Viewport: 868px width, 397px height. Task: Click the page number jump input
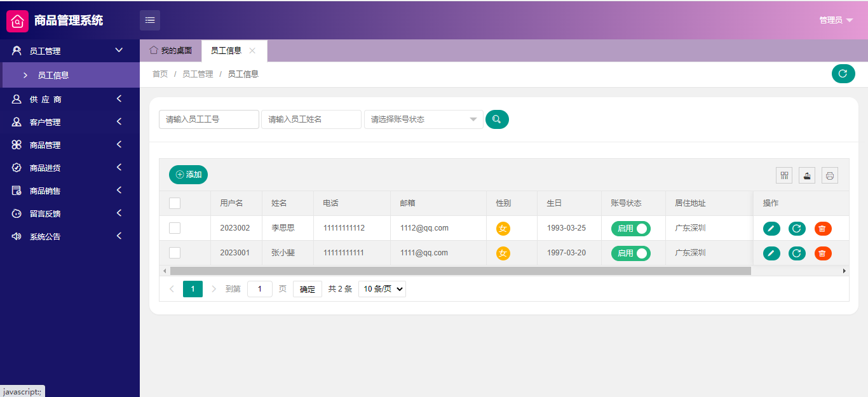[x=260, y=289]
